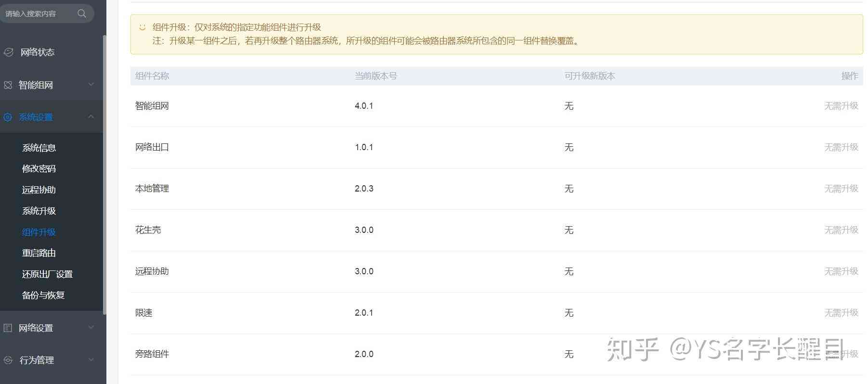Screen dimensions: 868x384
Task: Click 无 in 智能组网 row
Action: tap(569, 106)
